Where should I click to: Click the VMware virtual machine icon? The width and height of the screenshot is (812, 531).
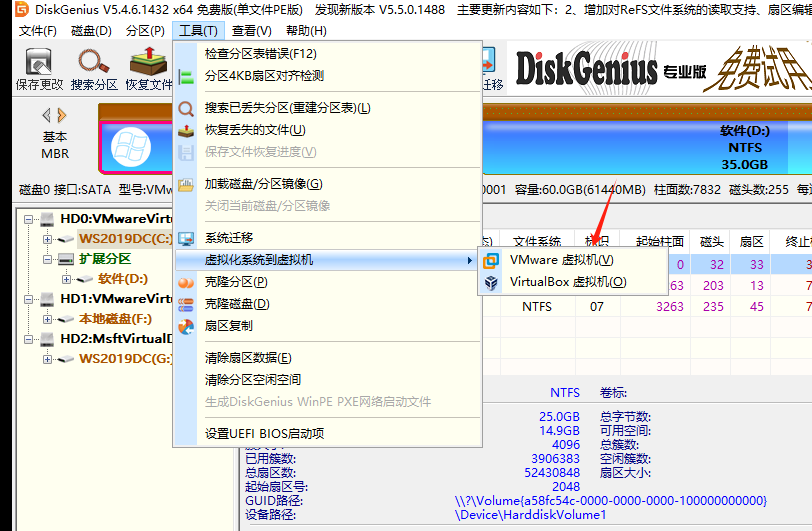491,260
